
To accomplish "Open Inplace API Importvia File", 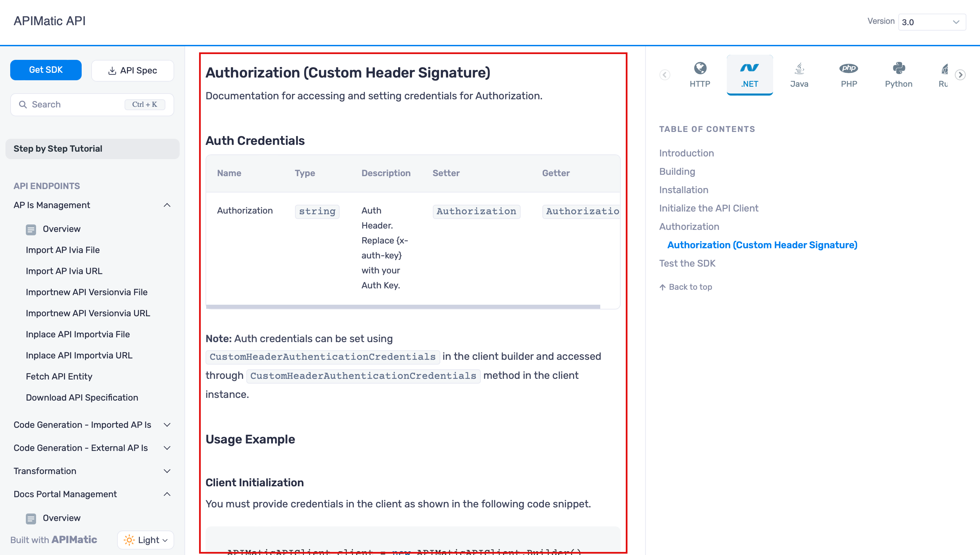I will pos(78,334).
